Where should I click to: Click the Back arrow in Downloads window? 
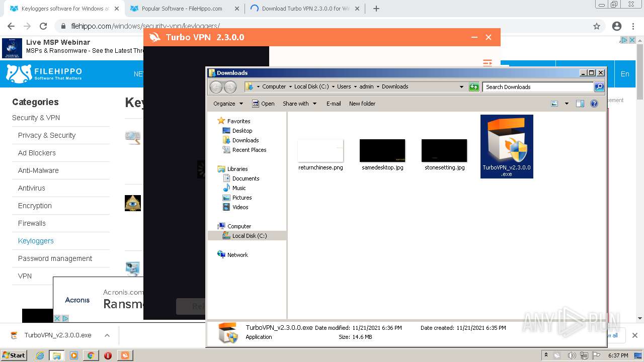point(216,87)
